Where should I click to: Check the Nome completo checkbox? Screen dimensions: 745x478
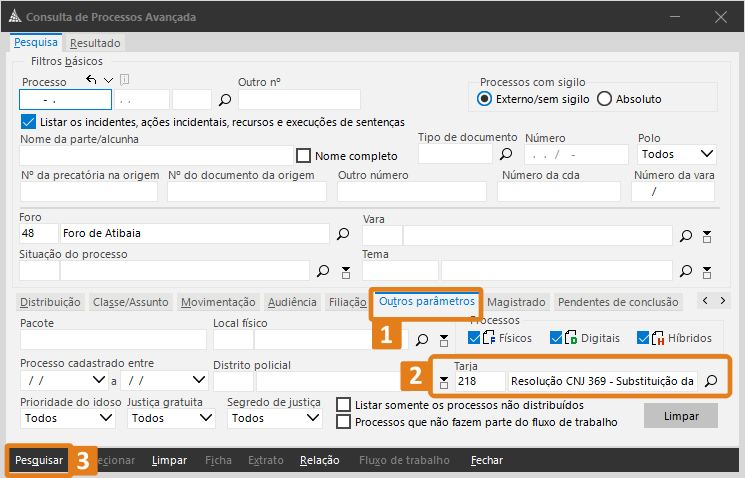304,156
